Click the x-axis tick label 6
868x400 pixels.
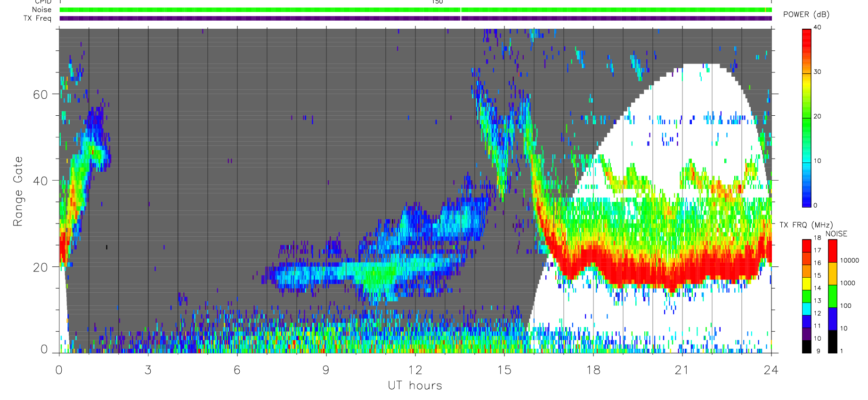coord(237,370)
